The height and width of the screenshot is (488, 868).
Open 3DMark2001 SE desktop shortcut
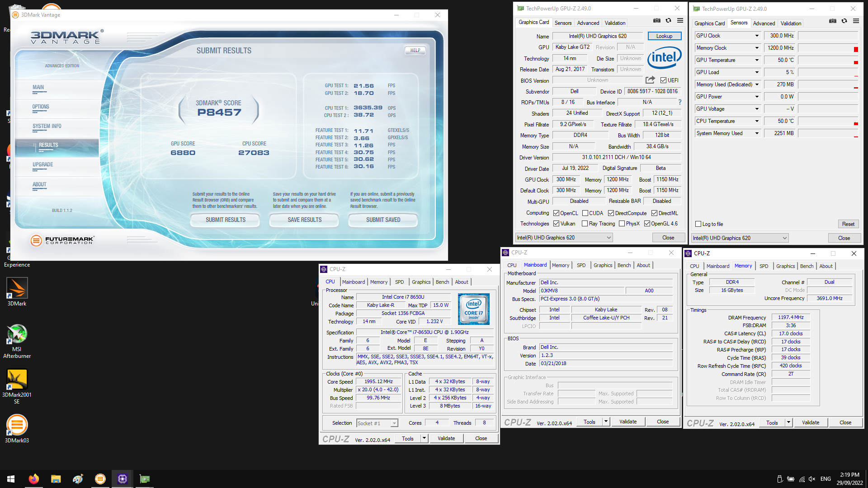[x=17, y=387]
